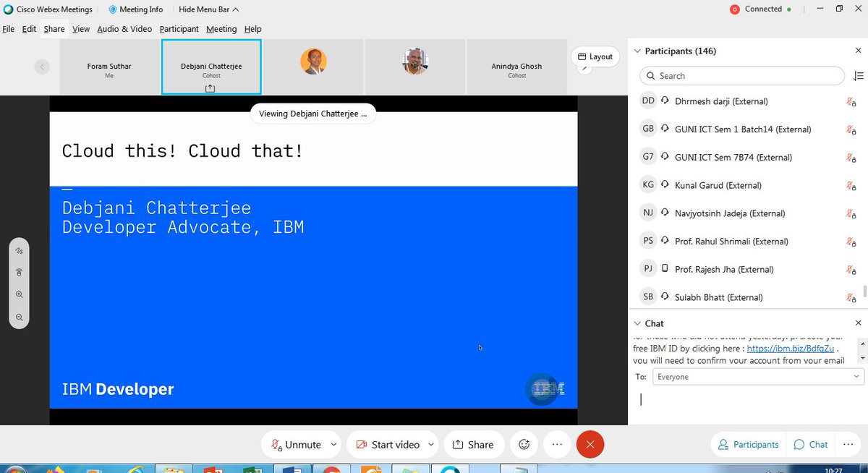This screenshot has width=868, height=473.
Task: Click the KG avatar for Kunal Garud
Action: (x=648, y=185)
